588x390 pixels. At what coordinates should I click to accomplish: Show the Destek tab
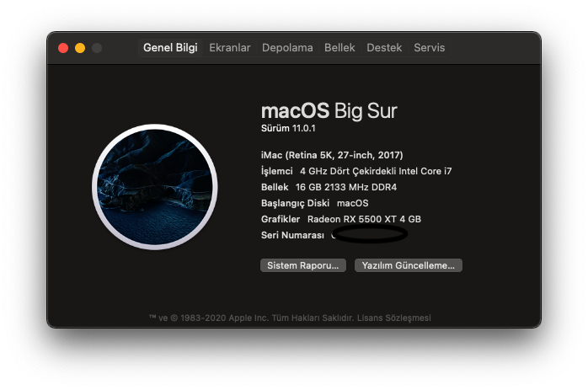[x=384, y=48]
